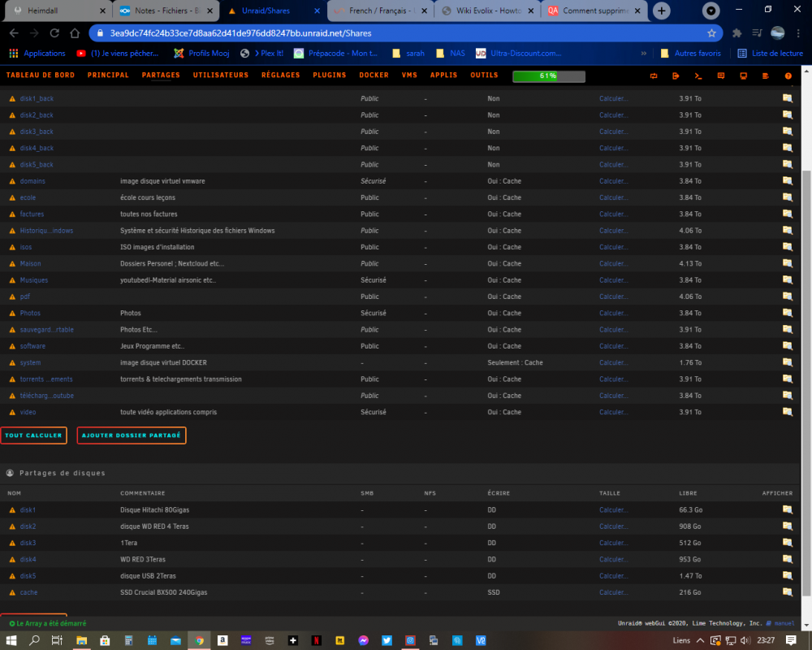Open the OUTILS menu
Image resolution: width=812 pixels, height=650 pixels.
(x=484, y=76)
